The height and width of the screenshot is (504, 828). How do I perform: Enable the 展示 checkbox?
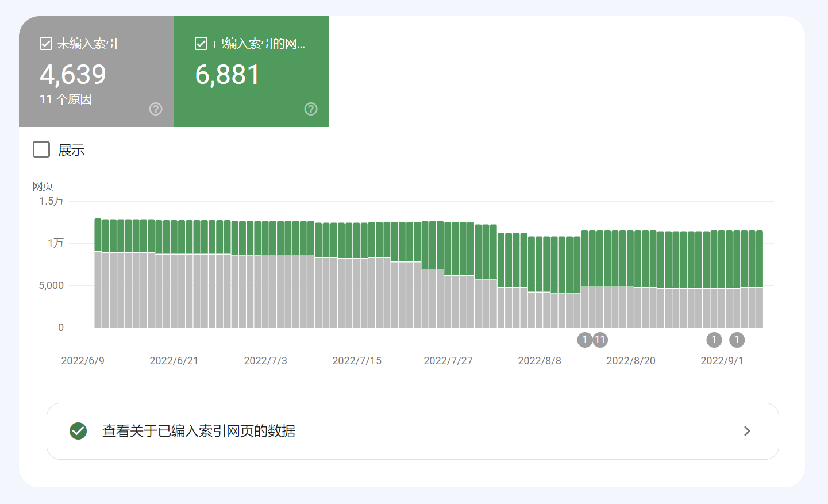41,149
